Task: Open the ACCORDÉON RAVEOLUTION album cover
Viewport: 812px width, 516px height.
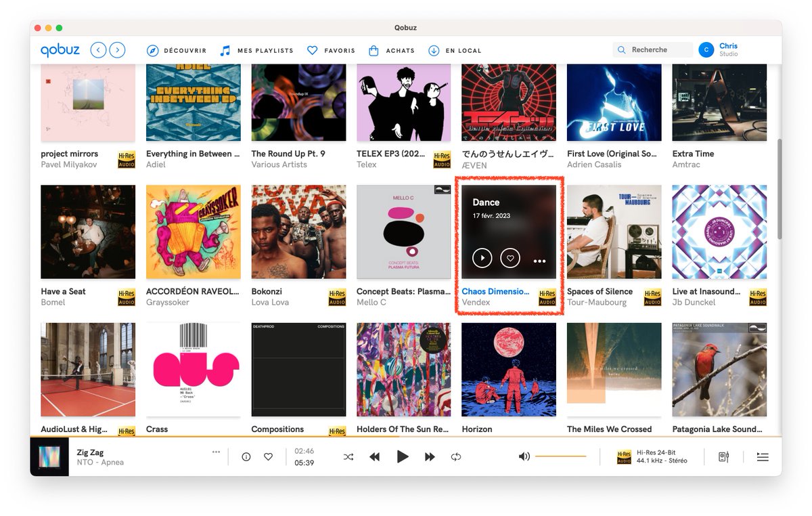Action: point(194,232)
